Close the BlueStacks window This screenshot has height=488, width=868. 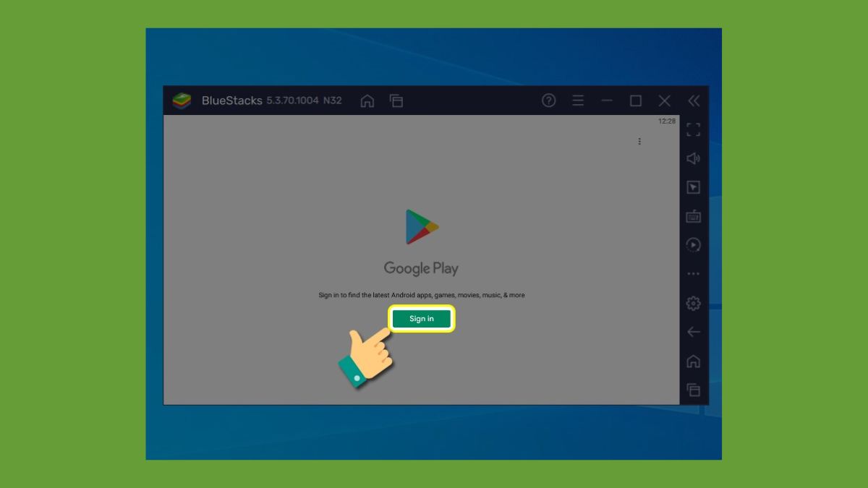tap(665, 100)
